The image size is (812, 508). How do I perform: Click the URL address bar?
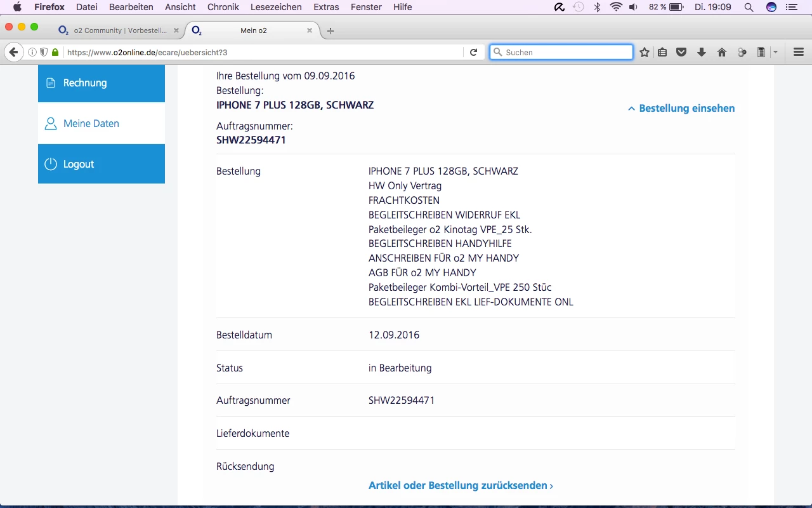point(263,53)
